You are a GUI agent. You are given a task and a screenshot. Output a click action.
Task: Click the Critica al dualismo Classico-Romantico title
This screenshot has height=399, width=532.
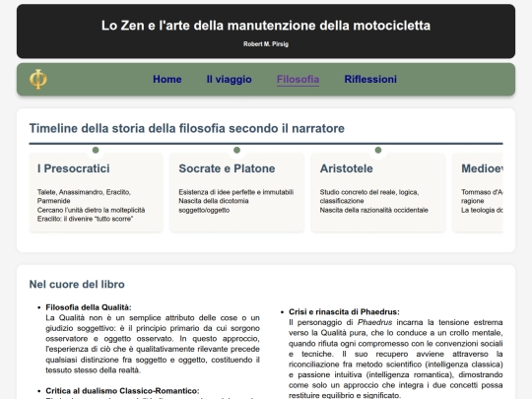[122, 391]
